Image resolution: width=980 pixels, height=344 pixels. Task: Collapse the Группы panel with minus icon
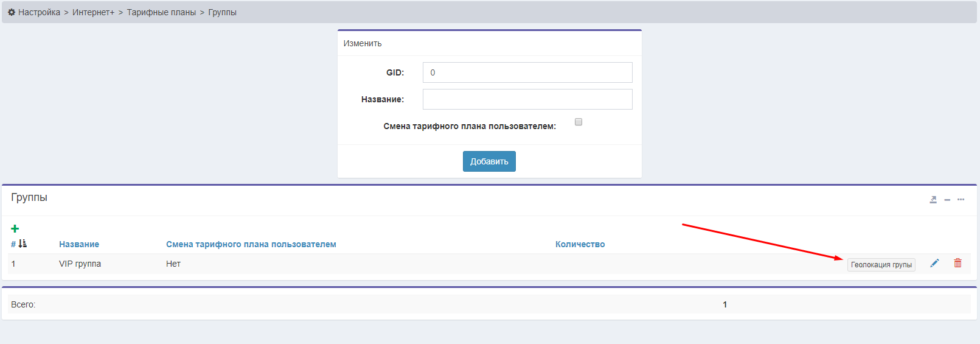(x=947, y=200)
